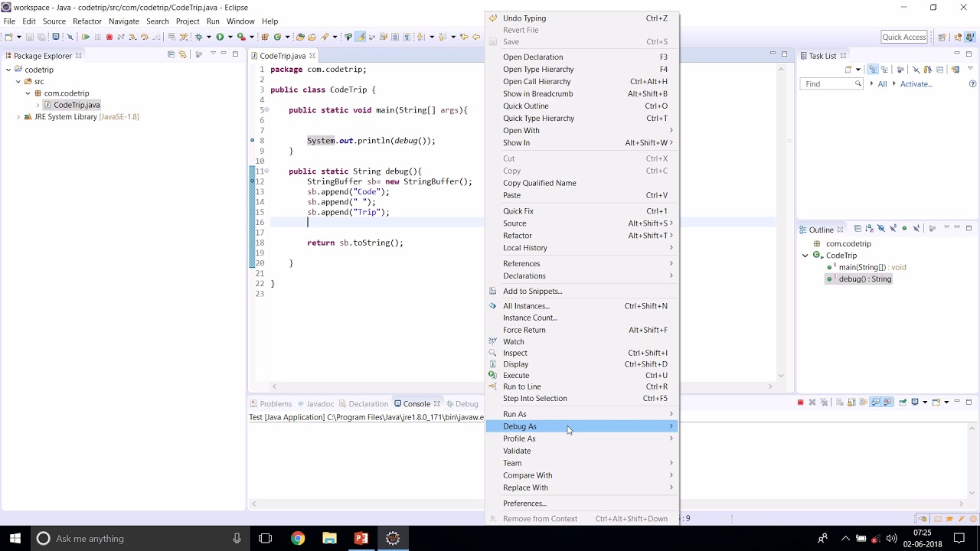This screenshot has width=980, height=551.
Task: Click the Activate... link in Task List
Action: [x=916, y=84]
